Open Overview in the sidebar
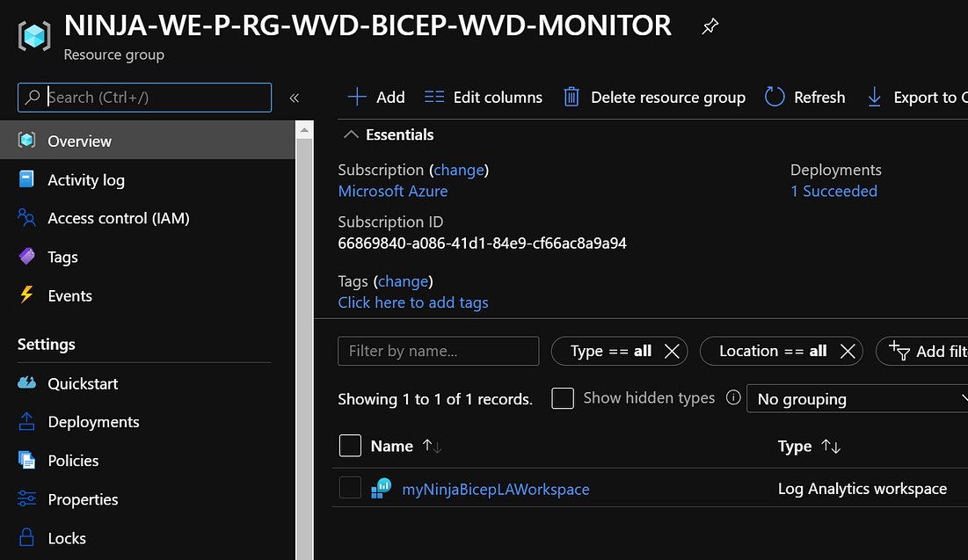968x560 pixels. tap(148, 140)
